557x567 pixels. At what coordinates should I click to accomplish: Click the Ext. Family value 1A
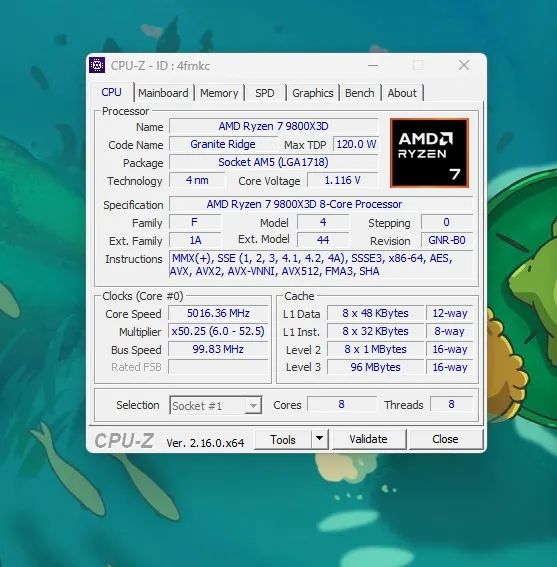point(195,240)
